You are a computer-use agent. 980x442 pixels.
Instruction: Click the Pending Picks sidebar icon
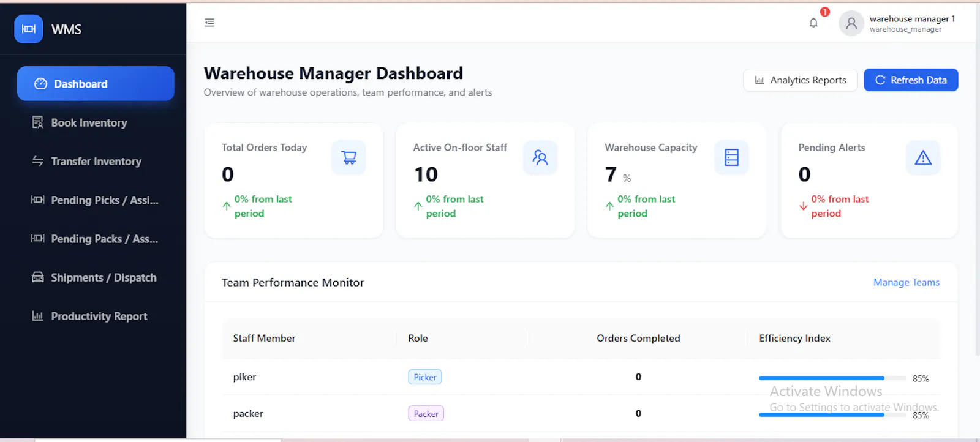(37, 200)
